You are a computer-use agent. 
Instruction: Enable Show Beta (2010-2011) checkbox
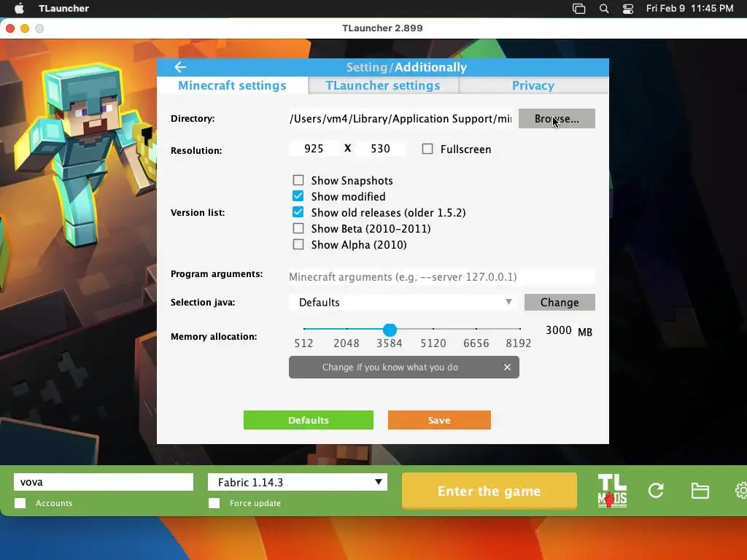(x=298, y=228)
